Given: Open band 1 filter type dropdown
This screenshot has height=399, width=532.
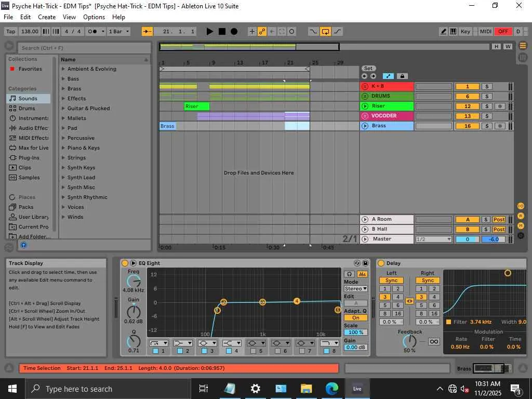Looking at the screenshot, I should (x=158, y=343).
